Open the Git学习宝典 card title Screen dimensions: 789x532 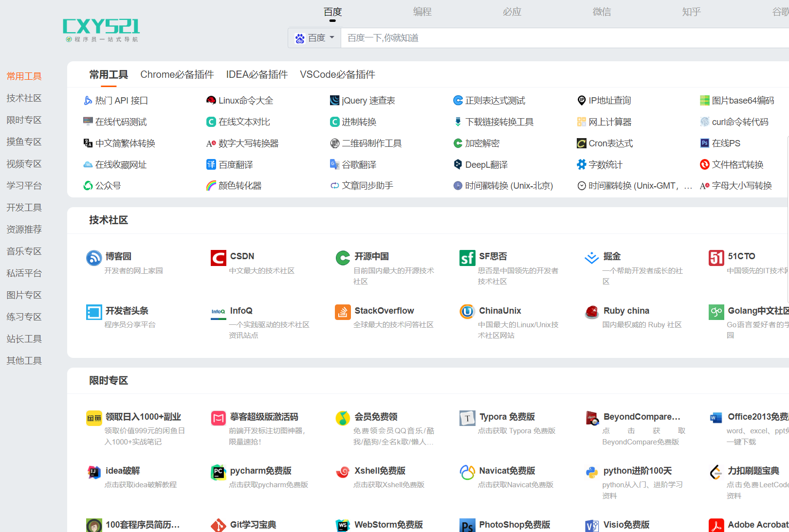pos(253,525)
